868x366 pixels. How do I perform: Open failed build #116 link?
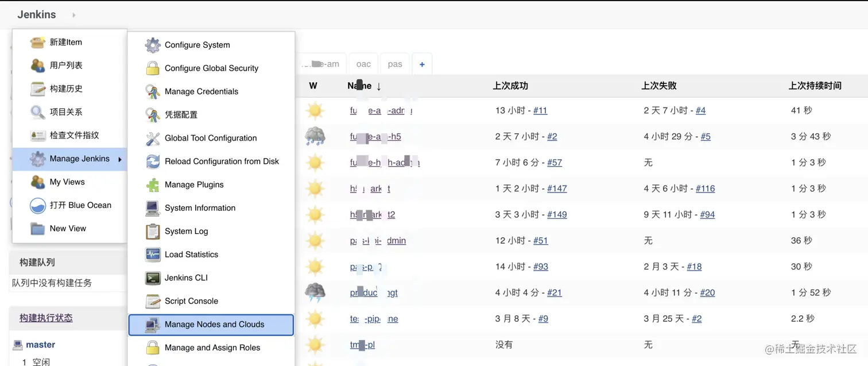(x=706, y=188)
